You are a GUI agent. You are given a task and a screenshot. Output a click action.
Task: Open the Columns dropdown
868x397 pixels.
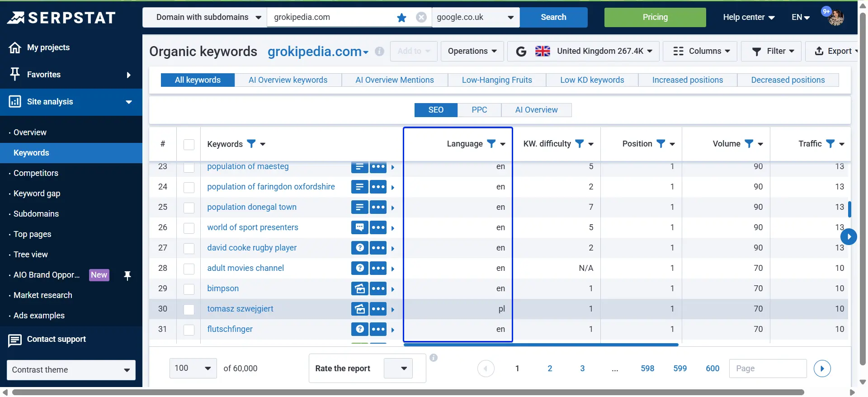pyautogui.click(x=700, y=52)
